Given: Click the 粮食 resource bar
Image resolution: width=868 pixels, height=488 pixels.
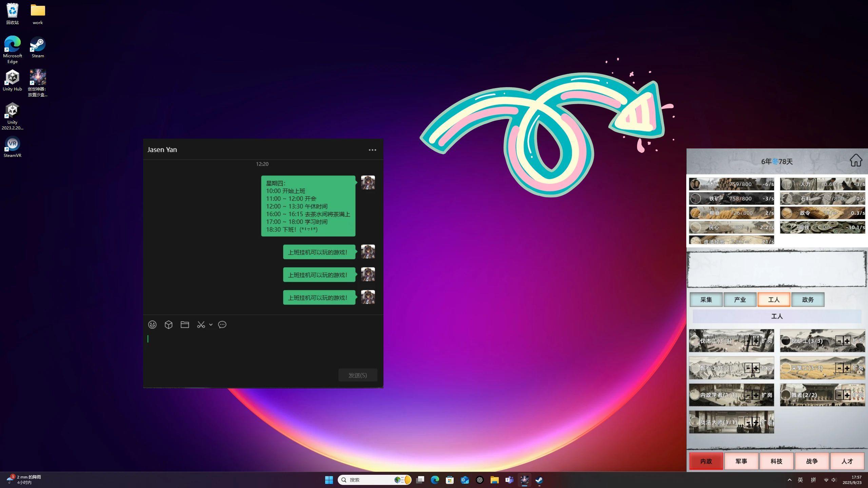Looking at the screenshot, I should [x=731, y=213].
